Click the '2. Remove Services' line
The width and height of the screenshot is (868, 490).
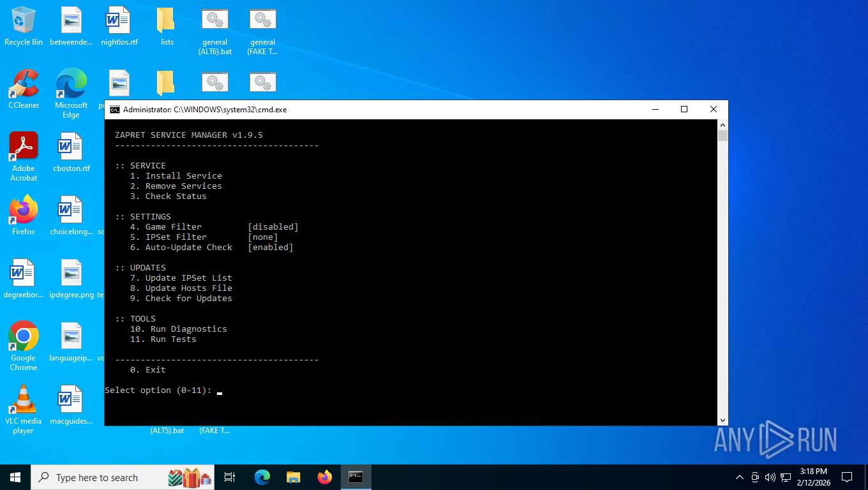click(x=176, y=186)
